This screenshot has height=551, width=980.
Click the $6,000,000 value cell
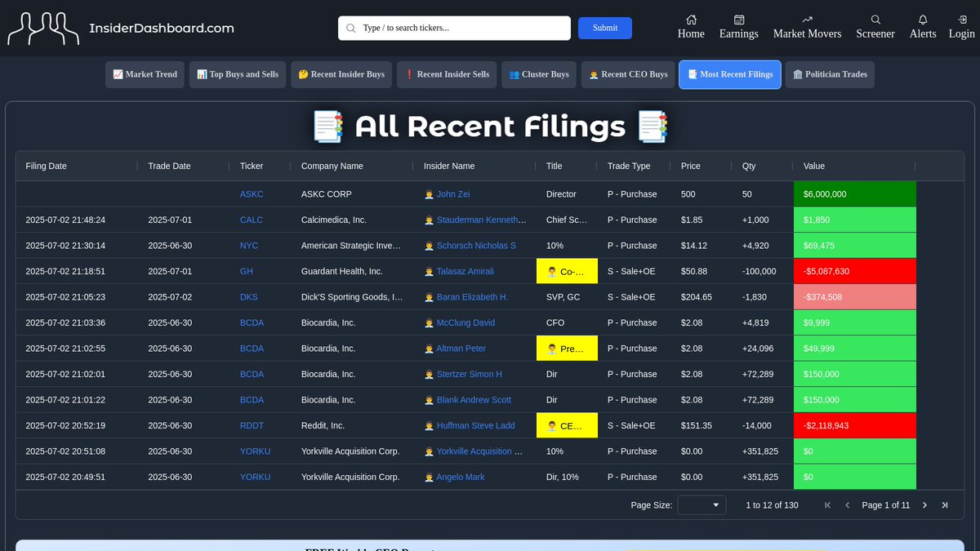(x=855, y=194)
